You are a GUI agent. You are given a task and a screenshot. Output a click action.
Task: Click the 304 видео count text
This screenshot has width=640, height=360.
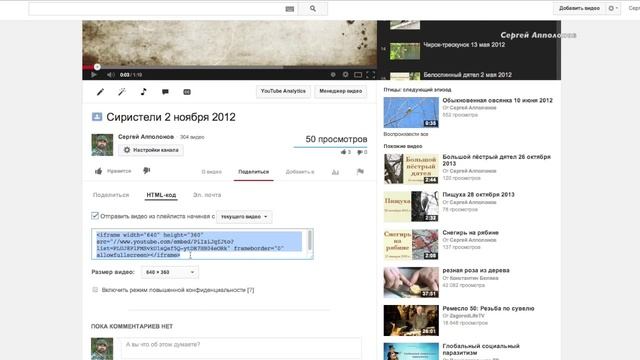point(192,137)
